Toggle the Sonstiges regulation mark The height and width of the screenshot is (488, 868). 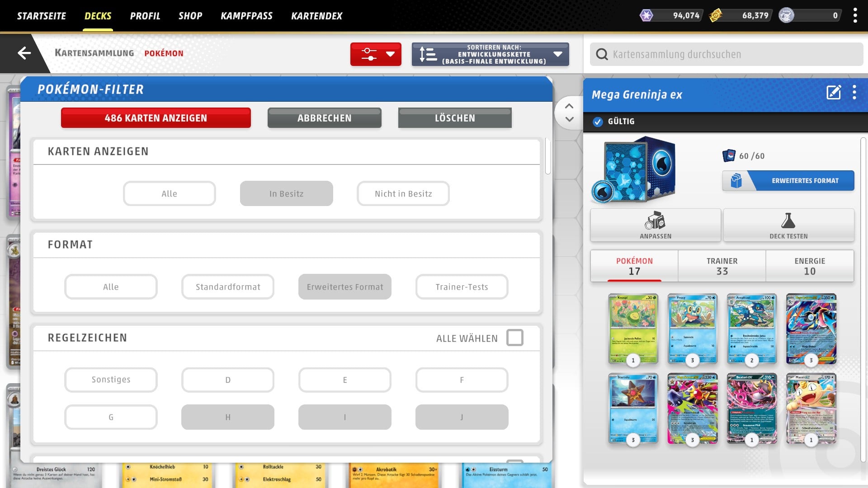pyautogui.click(x=111, y=380)
